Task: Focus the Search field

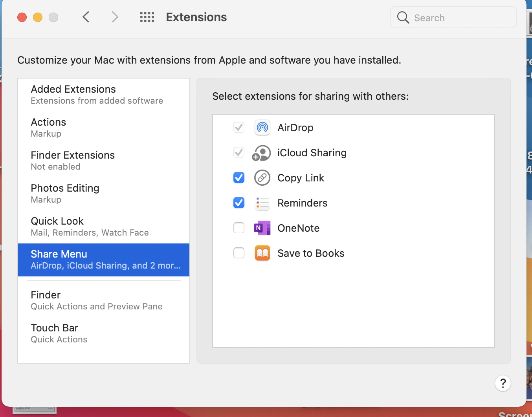Action: click(x=453, y=18)
